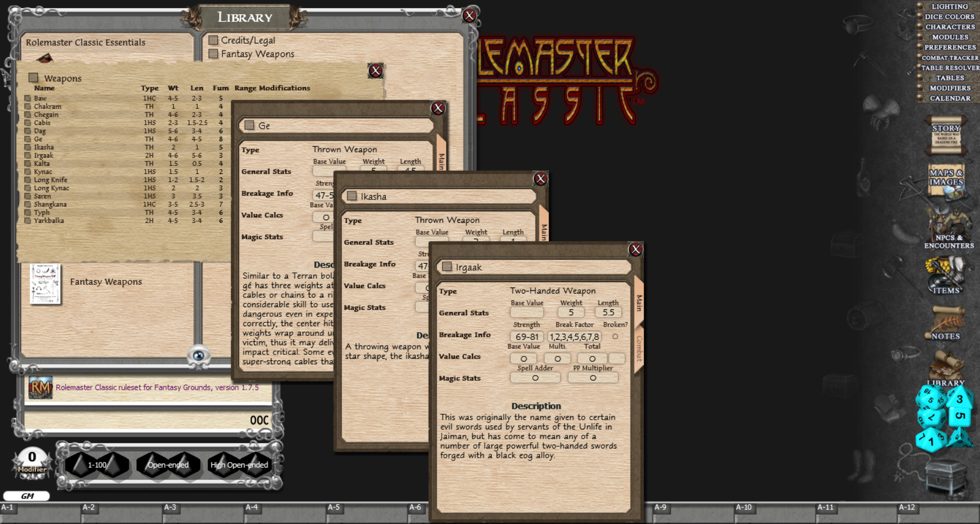This screenshot has height=524, width=980.
Task: Toggle Base Value calc circle on Irgaak
Action: (524, 359)
